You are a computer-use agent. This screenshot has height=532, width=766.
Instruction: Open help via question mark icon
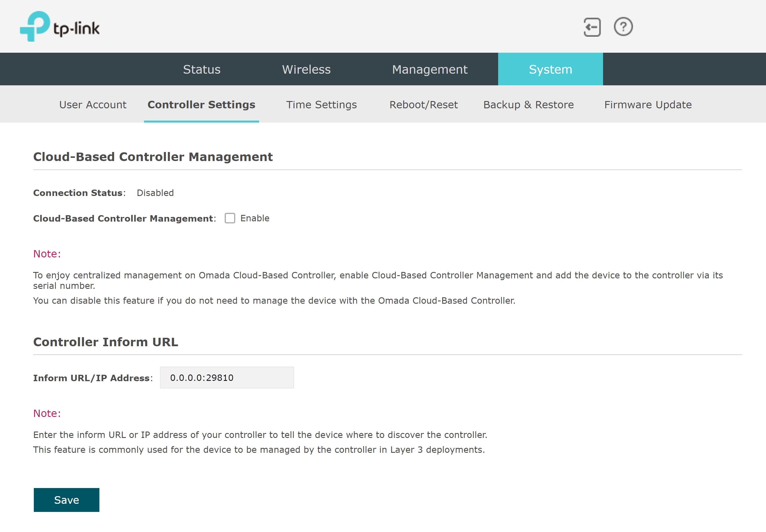623,27
